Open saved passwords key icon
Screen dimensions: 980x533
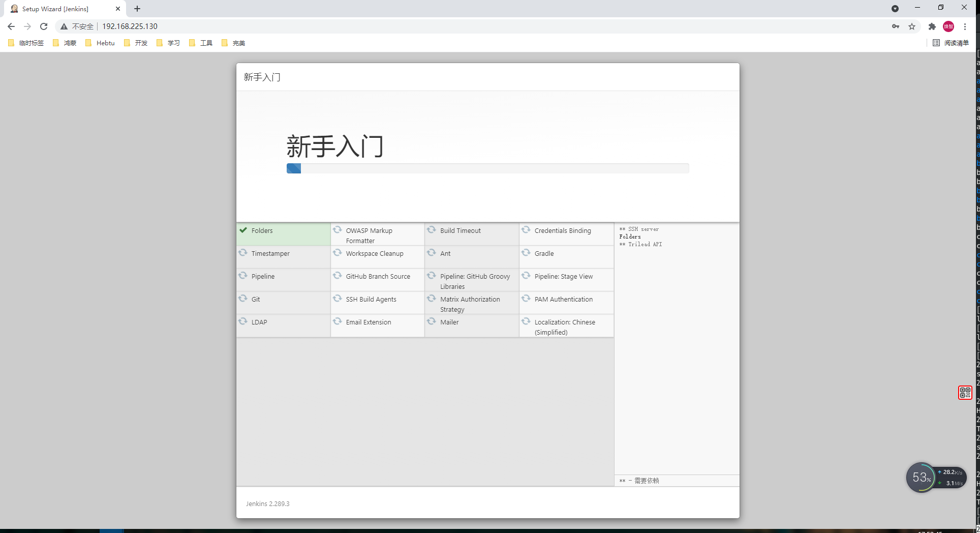click(896, 26)
